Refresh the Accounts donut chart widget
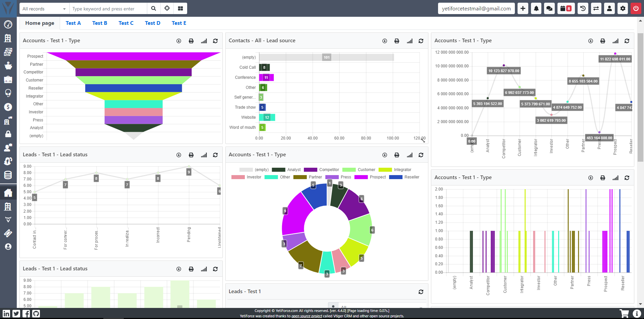 click(x=421, y=155)
